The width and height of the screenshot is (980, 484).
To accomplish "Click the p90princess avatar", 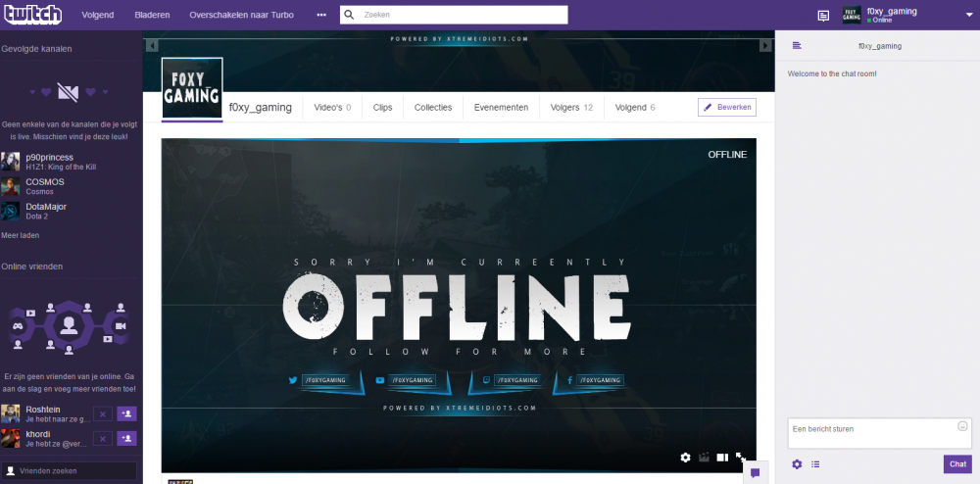I will 10,161.
